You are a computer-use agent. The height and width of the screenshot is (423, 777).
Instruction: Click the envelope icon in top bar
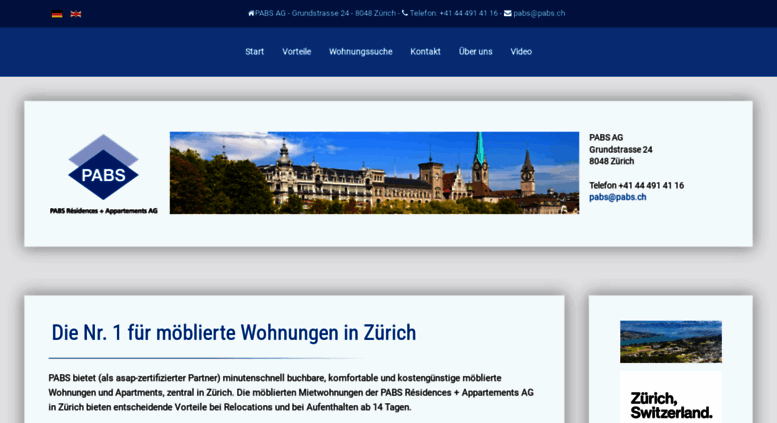(507, 13)
